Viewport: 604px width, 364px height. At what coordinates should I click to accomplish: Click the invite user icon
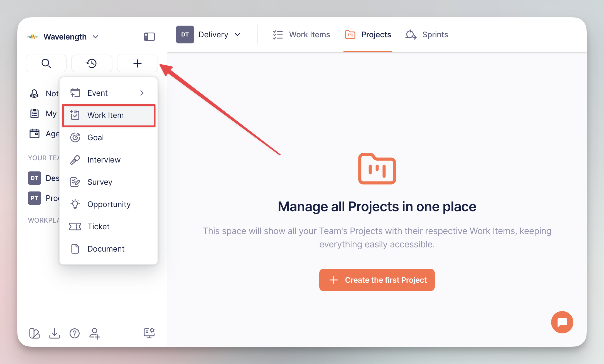point(95,333)
